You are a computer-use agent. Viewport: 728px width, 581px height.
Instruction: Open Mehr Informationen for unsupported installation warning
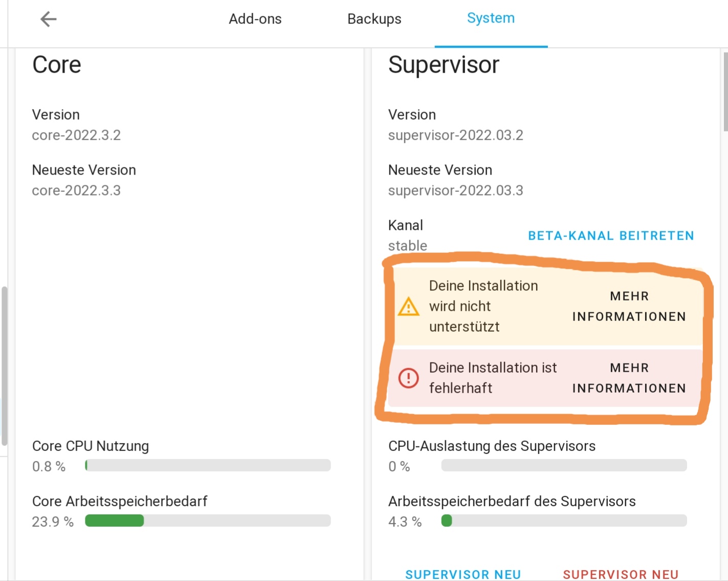click(629, 307)
